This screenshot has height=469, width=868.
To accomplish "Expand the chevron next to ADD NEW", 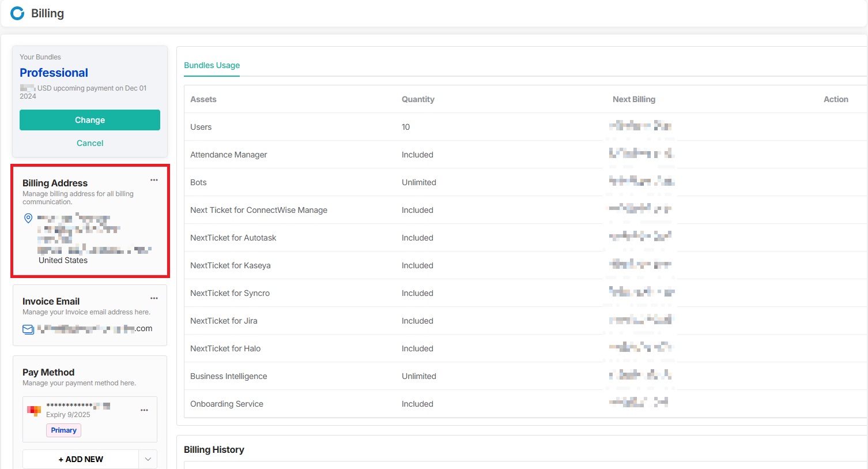I will 148,459.
